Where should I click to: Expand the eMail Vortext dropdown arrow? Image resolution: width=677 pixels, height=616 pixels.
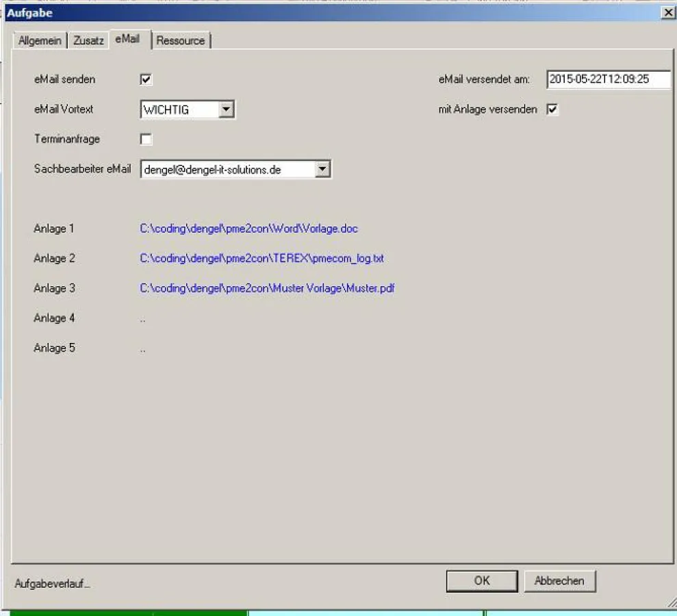pyautogui.click(x=227, y=110)
